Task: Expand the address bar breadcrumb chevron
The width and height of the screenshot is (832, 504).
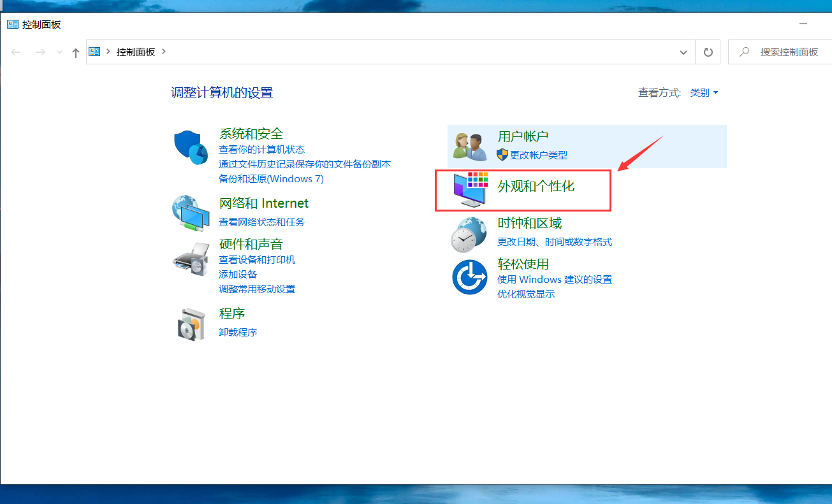Action: (x=165, y=52)
